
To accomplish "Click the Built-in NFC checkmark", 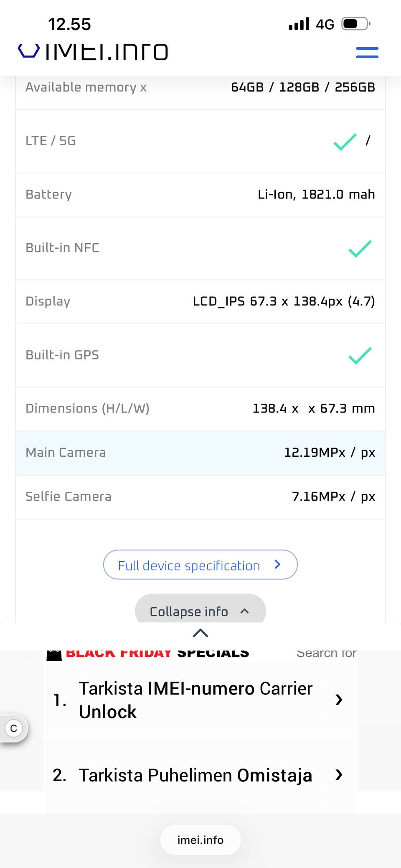I will [x=360, y=249].
